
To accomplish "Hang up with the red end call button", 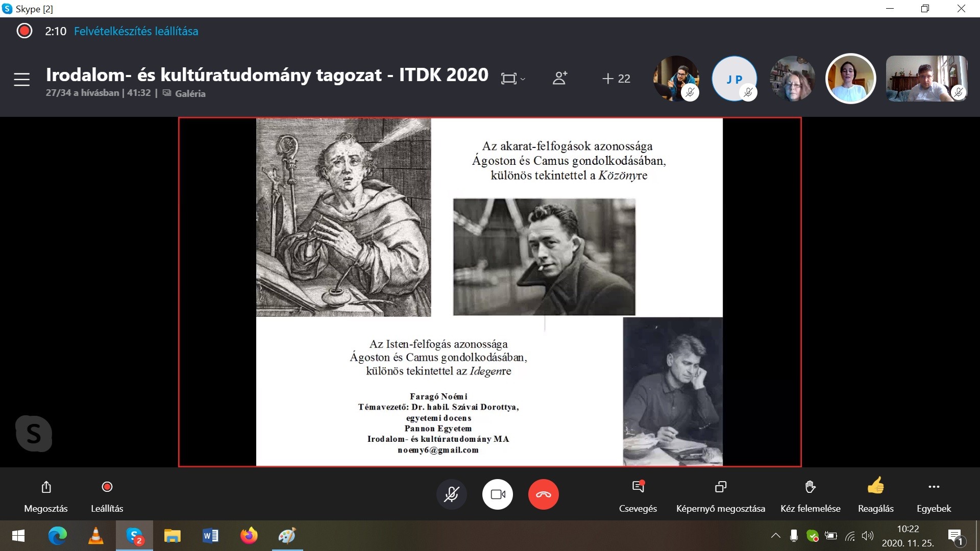I will [x=543, y=494].
